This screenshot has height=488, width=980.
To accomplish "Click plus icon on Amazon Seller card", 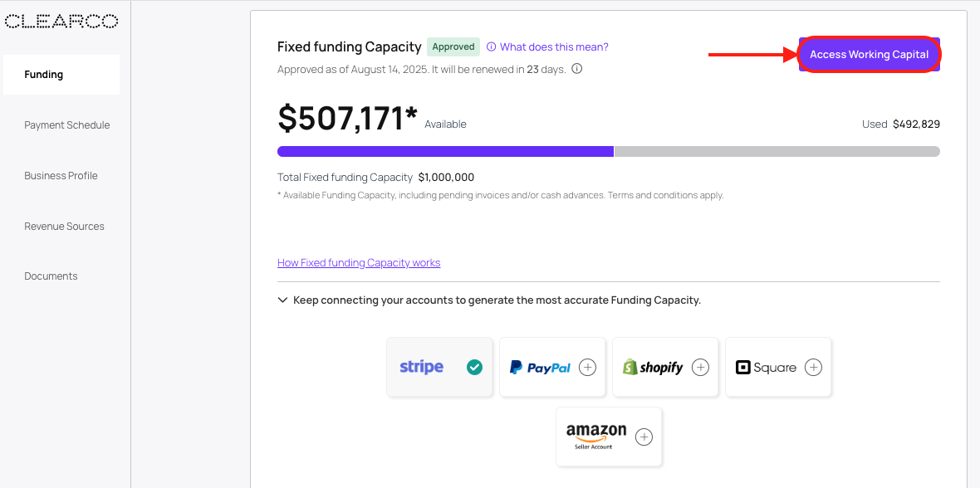I will point(644,437).
